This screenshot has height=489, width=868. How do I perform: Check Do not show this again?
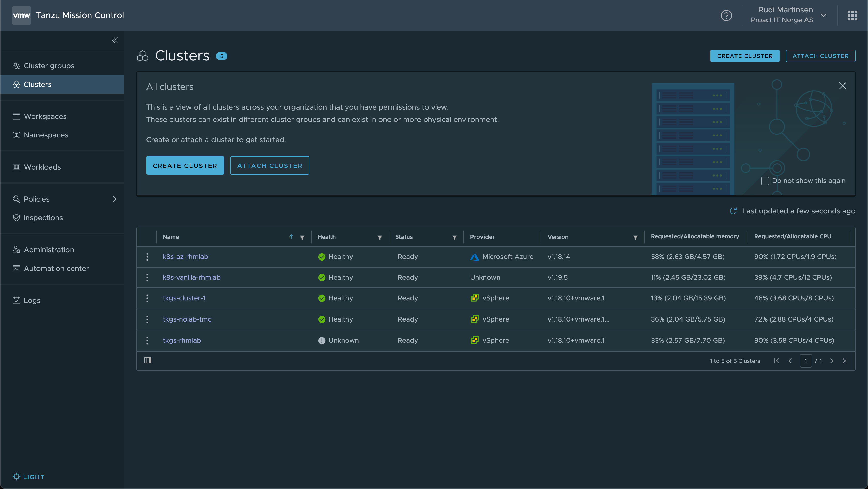click(765, 181)
